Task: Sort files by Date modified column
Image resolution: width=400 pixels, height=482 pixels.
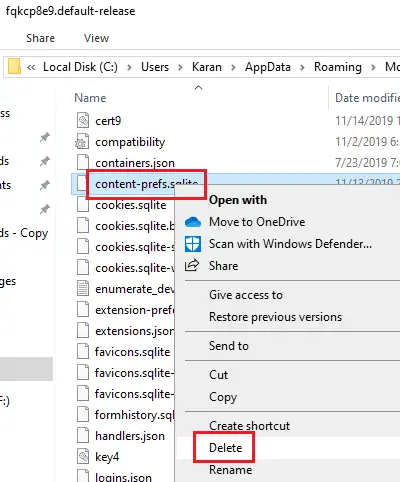Action: coord(367,98)
